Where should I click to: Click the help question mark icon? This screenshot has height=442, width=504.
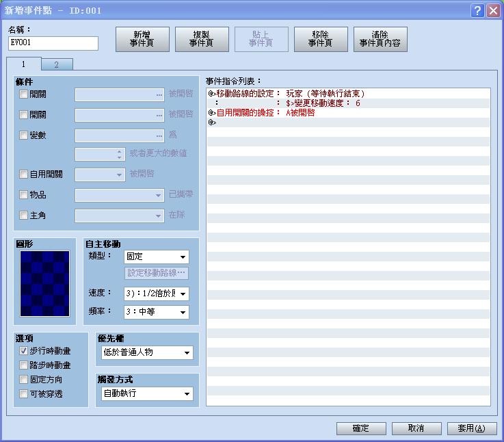pyautogui.click(x=477, y=11)
